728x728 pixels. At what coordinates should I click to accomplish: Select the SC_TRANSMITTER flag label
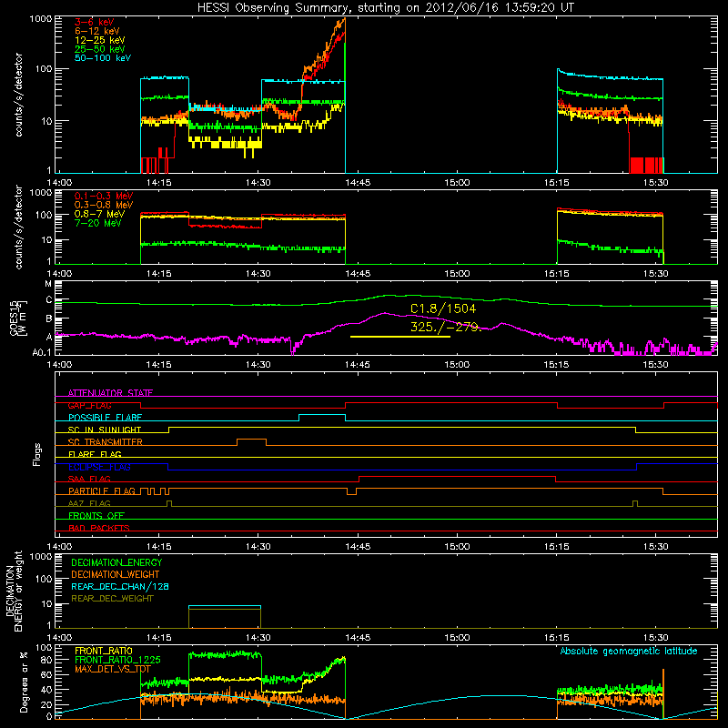click(106, 442)
